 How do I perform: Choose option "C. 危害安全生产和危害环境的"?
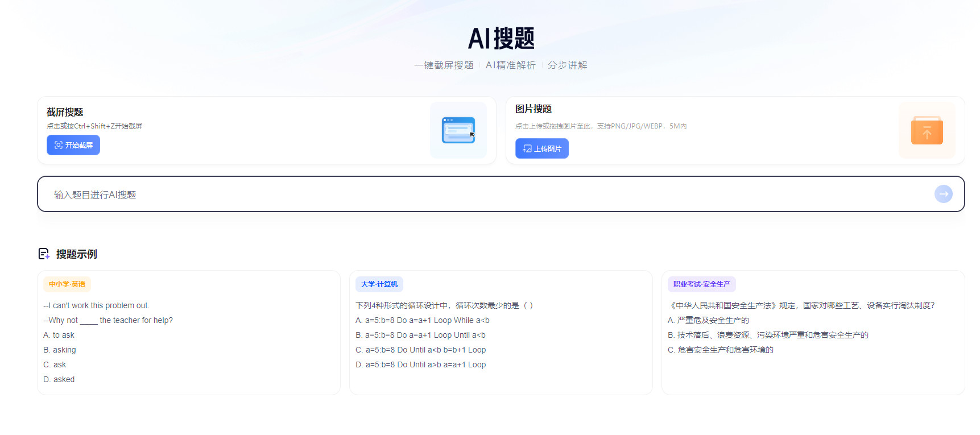click(x=720, y=350)
